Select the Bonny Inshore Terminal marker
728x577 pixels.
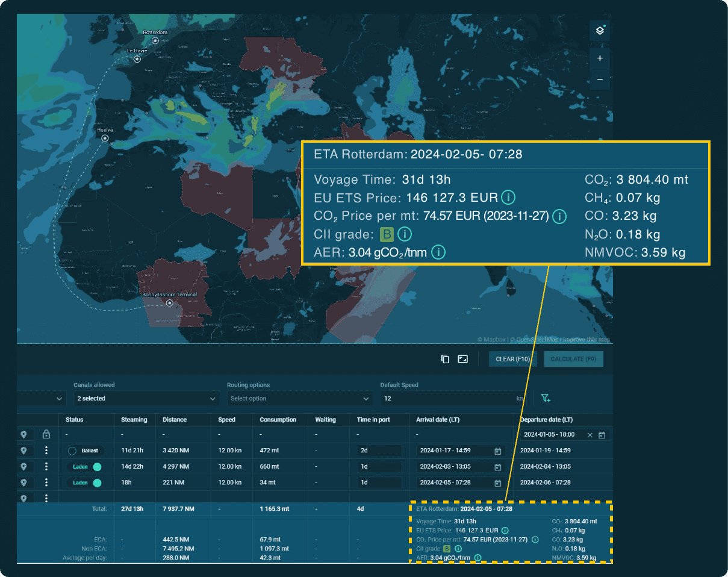point(170,303)
